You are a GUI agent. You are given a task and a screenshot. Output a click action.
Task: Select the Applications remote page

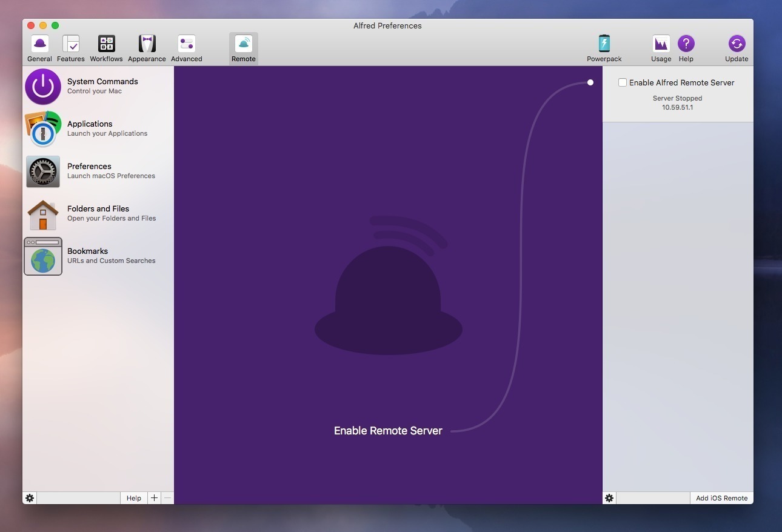[98, 129]
